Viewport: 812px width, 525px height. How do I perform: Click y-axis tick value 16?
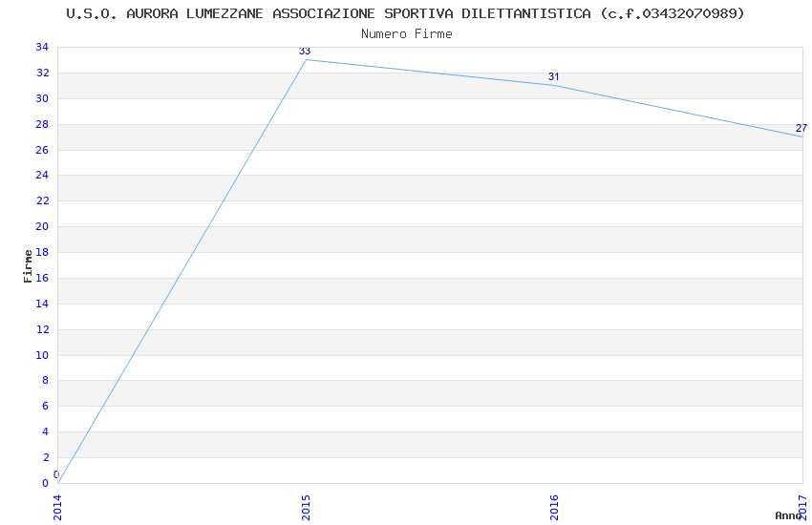coord(42,278)
